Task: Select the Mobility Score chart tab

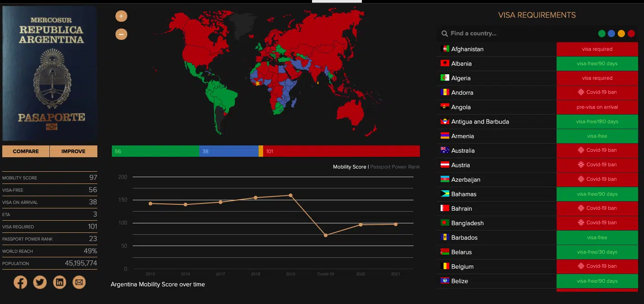Action: point(349,167)
